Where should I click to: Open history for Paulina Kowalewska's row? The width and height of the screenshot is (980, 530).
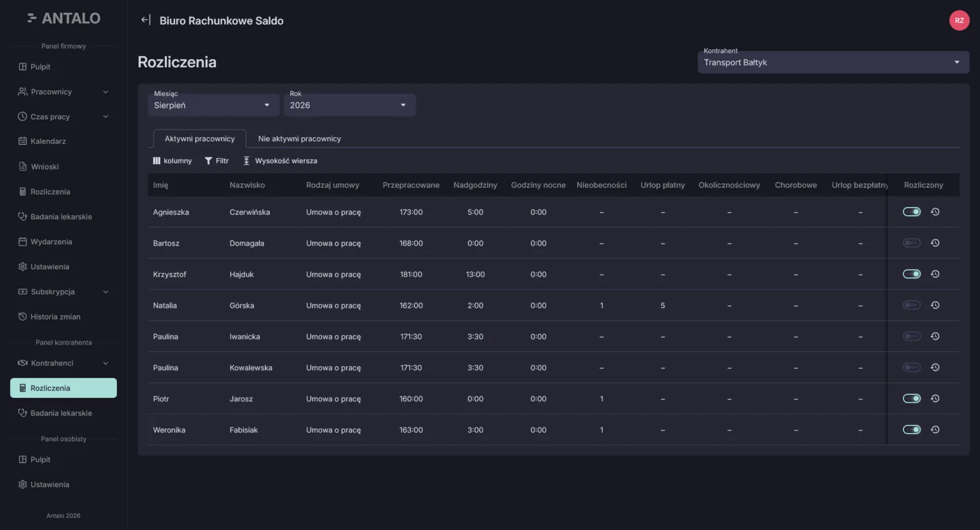click(x=935, y=368)
